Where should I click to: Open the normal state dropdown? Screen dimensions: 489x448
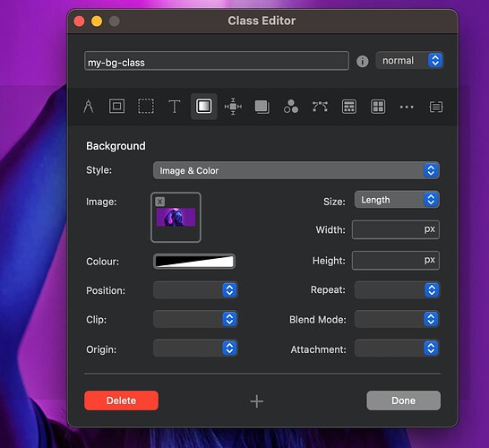409,61
